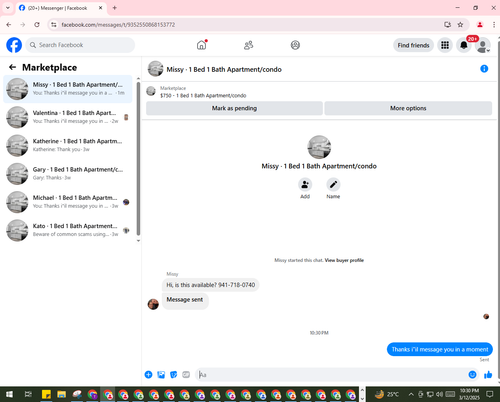Open the Friends icon in top navigation
The image size is (500, 402).
[x=248, y=45]
